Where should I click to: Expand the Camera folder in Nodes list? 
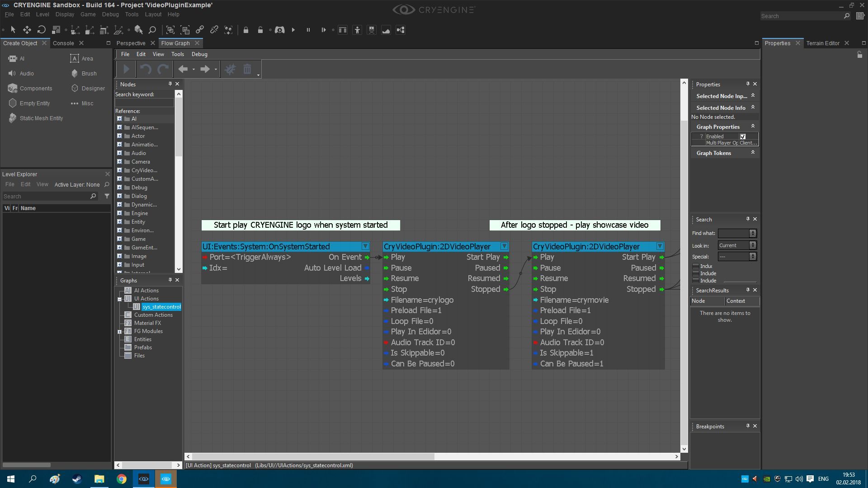click(119, 162)
